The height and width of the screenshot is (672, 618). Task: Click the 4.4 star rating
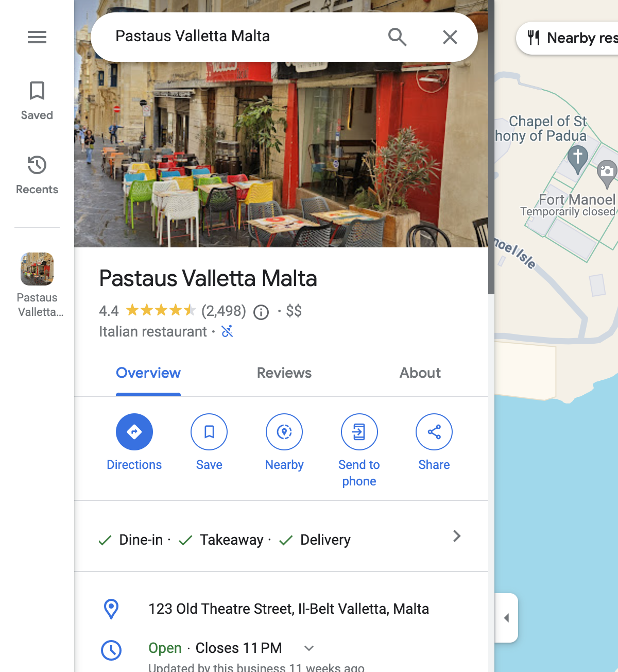(x=147, y=311)
